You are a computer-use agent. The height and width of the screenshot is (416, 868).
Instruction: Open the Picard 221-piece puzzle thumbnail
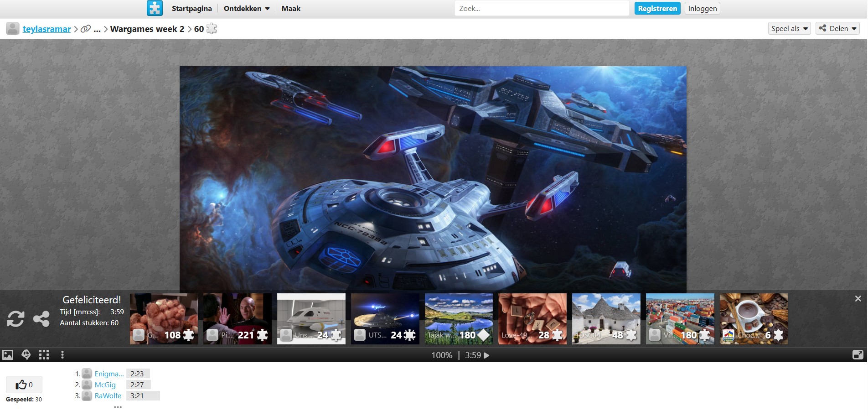point(237,318)
